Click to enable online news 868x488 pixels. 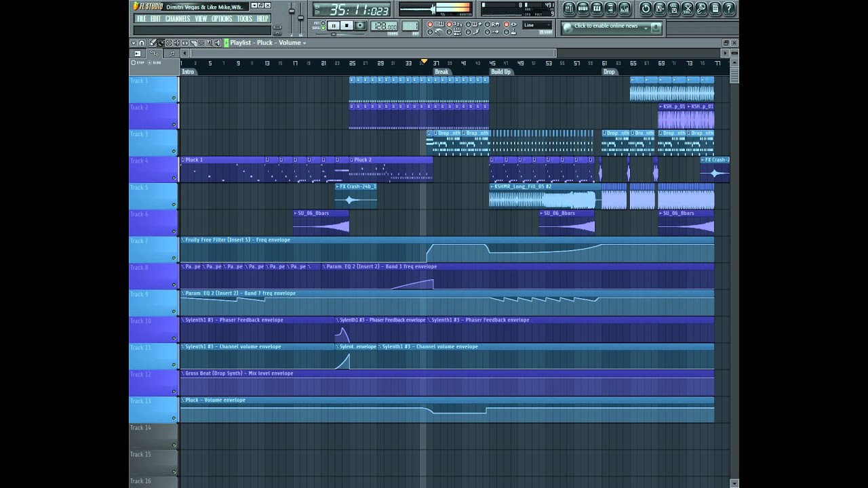(606, 26)
